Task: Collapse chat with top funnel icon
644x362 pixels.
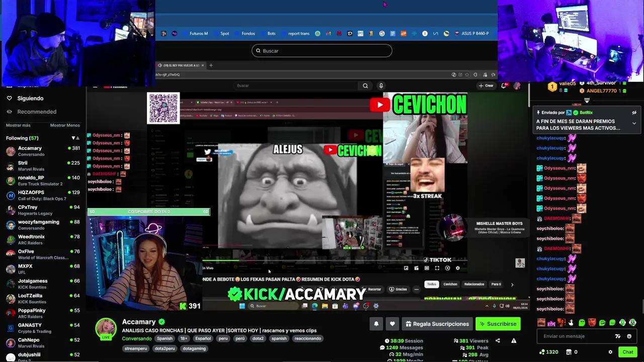Action: [x=587, y=101]
